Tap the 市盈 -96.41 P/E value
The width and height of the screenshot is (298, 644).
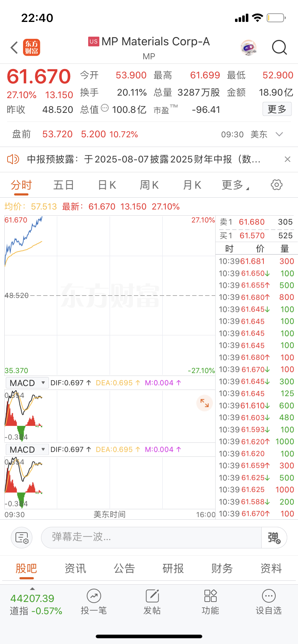coord(206,110)
